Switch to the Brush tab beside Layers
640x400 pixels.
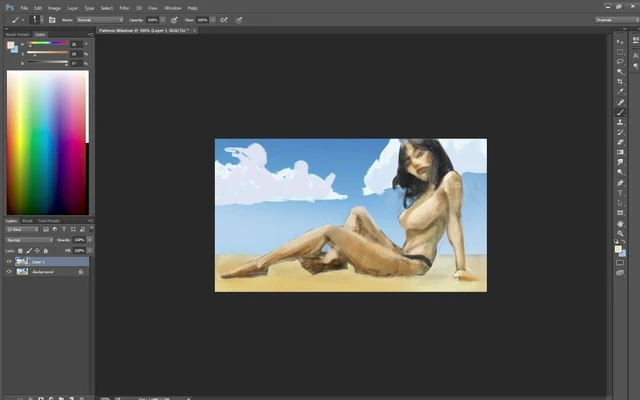coord(27,221)
